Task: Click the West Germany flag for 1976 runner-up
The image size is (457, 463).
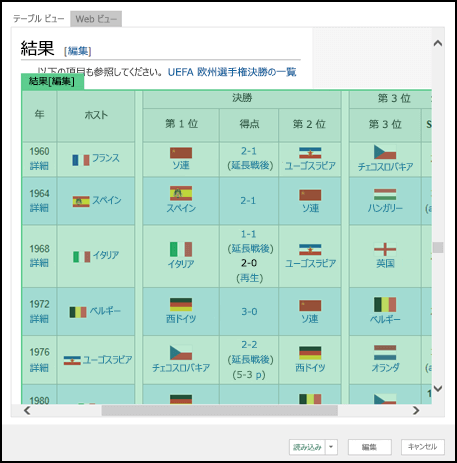Action: point(310,353)
